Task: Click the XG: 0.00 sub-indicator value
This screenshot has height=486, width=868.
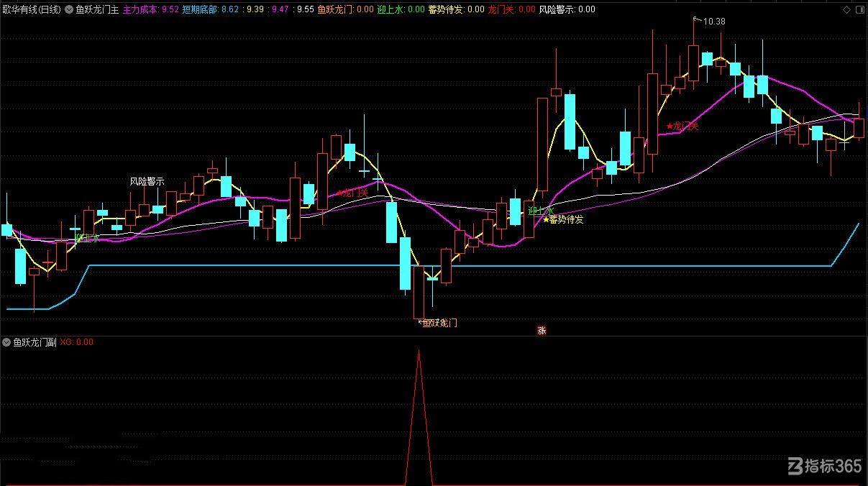Action: click(77, 342)
